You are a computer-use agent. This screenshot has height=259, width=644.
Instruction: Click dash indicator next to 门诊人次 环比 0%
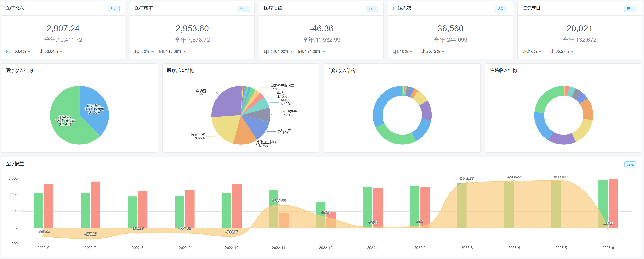(411, 51)
